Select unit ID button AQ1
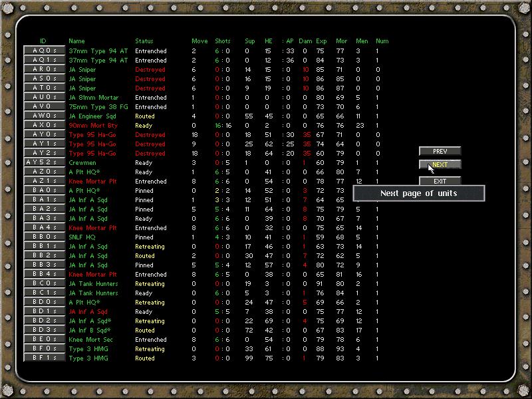Viewport: 532px width, 399px height. coord(45,60)
